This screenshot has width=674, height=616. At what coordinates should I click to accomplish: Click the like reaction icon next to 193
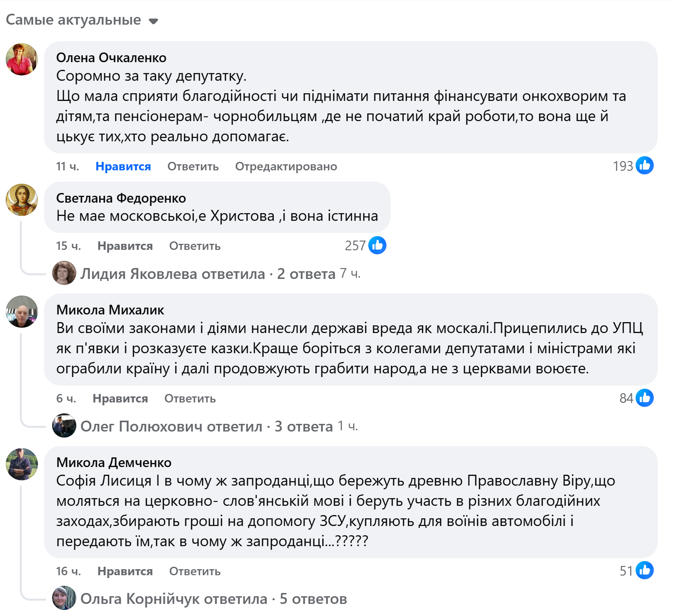pos(645,166)
